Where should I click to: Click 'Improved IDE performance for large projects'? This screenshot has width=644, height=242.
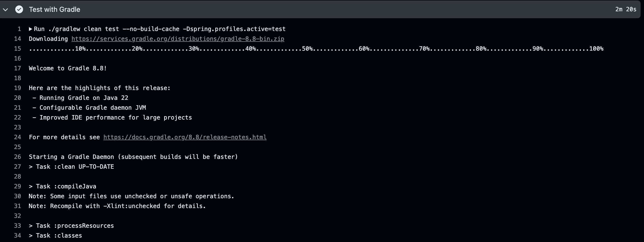[112, 118]
